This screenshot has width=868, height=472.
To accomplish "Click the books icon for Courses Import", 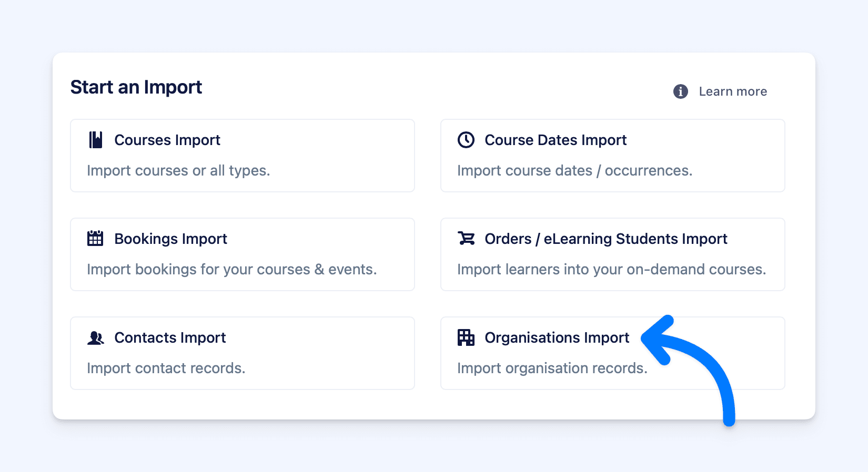I will pyautogui.click(x=95, y=140).
